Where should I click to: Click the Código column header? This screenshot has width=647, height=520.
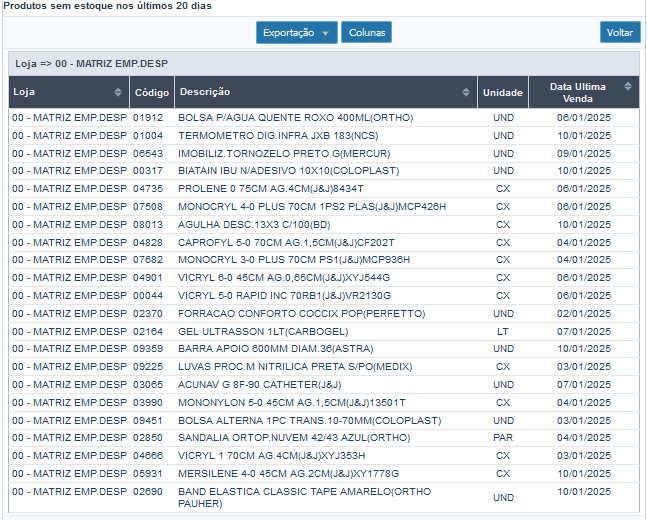tap(152, 92)
